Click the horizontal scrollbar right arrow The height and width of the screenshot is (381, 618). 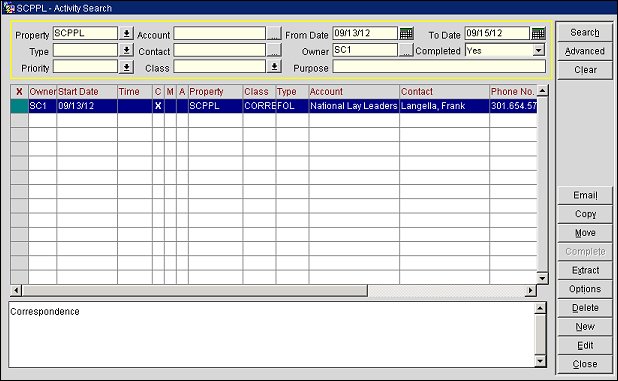pos(531,291)
